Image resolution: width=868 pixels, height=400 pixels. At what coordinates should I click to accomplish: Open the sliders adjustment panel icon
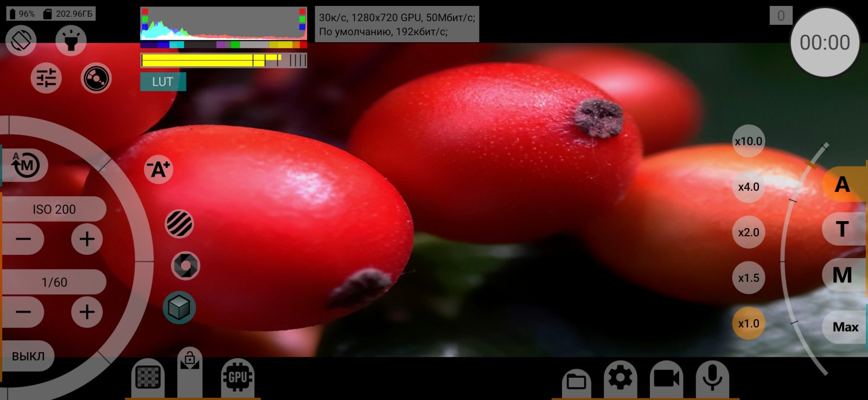point(46,78)
